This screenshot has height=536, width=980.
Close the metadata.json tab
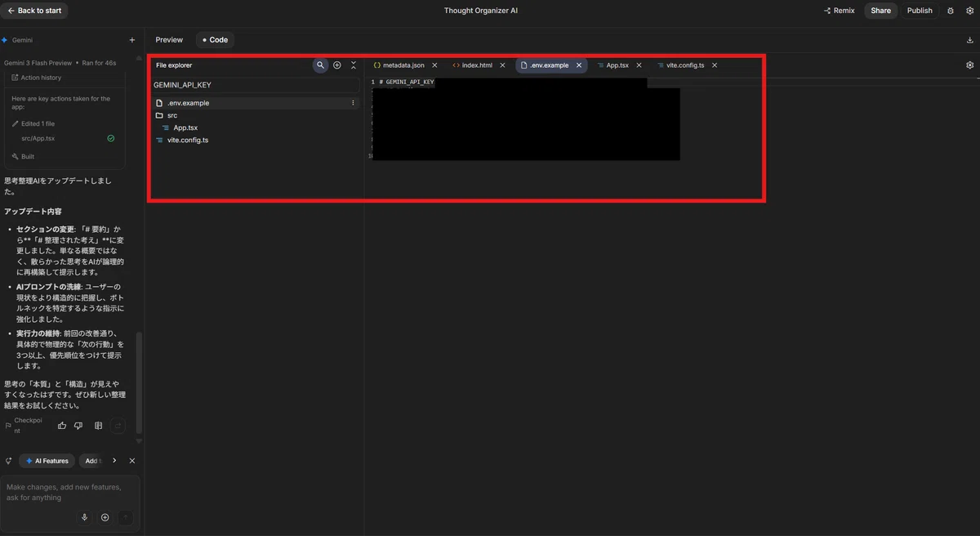click(x=434, y=65)
